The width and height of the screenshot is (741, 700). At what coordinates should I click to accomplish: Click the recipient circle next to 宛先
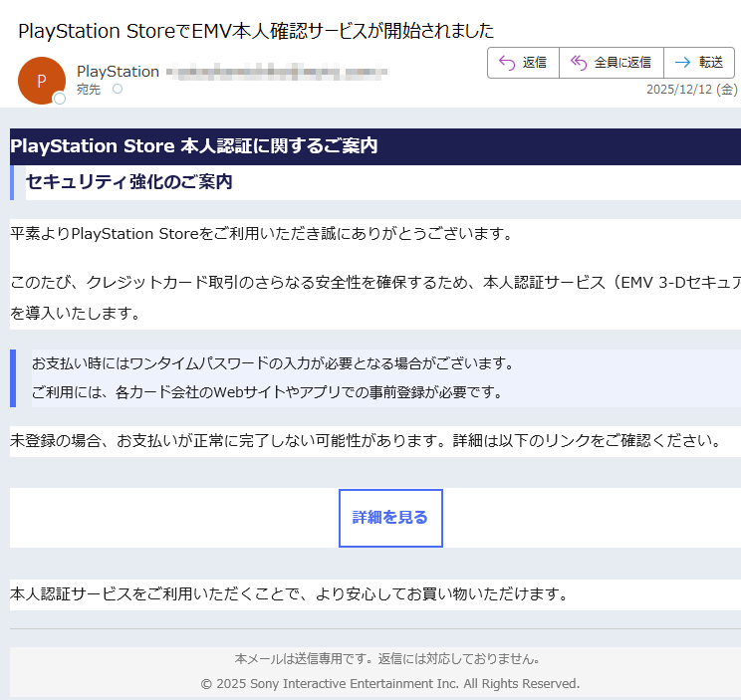click(118, 90)
